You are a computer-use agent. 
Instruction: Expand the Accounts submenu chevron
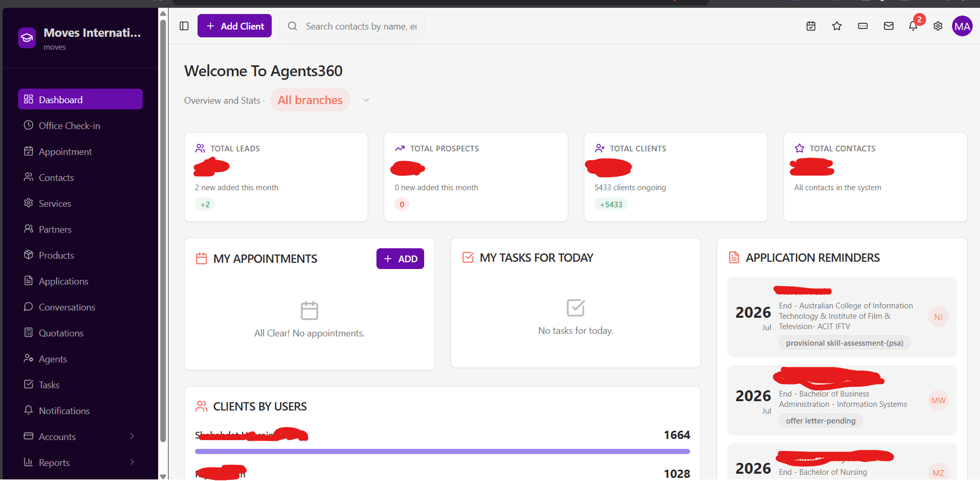pyautogui.click(x=132, y=436)
